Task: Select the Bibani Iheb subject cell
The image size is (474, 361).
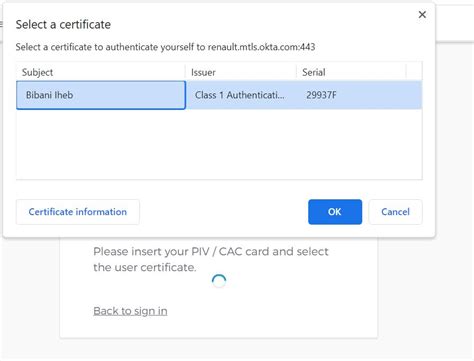Action: [x=101, y=95]
